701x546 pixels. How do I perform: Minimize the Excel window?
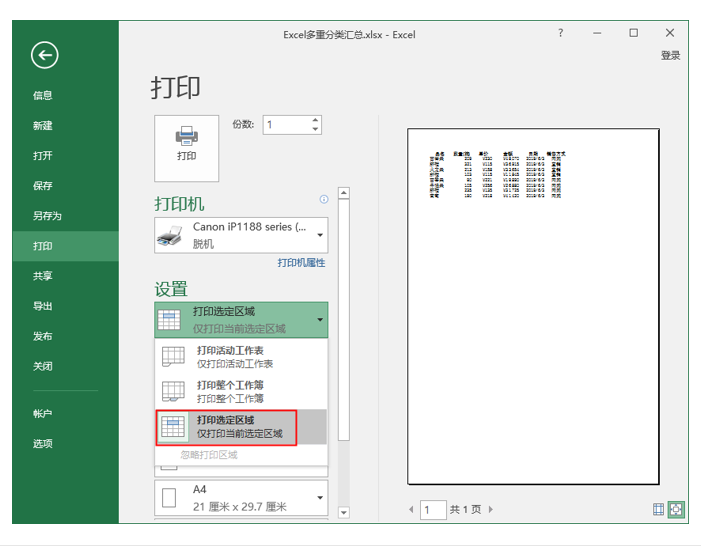pos(597,33)
